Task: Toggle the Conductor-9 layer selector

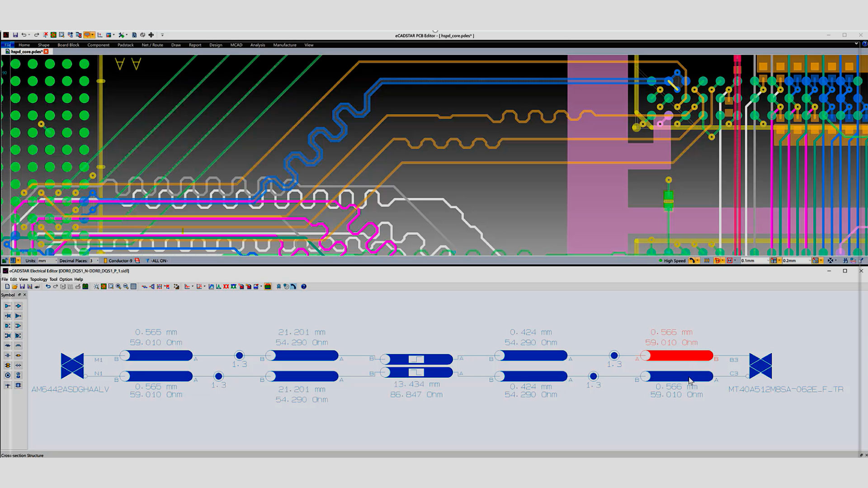Action: 120,261
